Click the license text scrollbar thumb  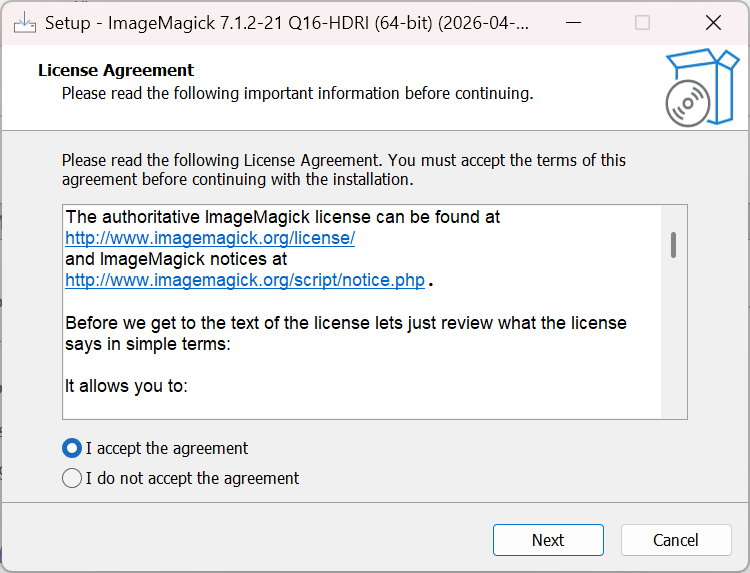[x=674, y=245]
